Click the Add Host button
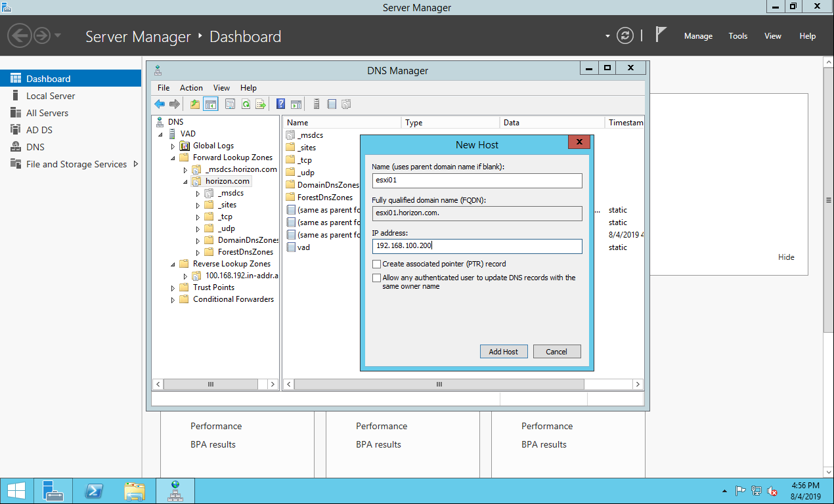Viewport: 834px width, 504px height. coord(503,352)
